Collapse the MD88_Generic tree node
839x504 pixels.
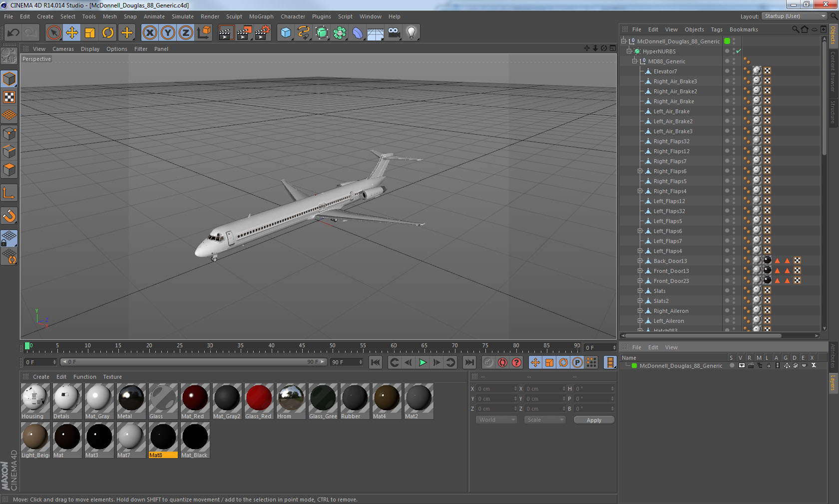coord(635,61)
